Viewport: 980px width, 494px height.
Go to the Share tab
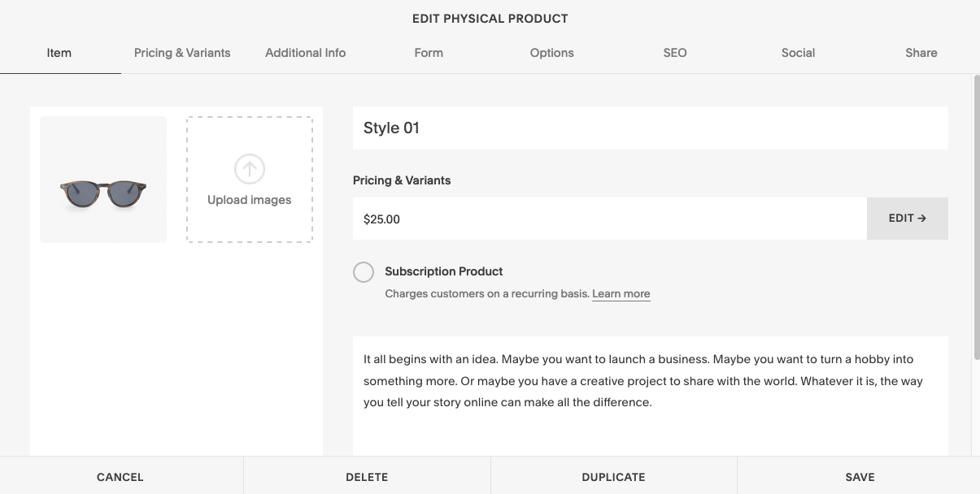click(x=921, y=53)
